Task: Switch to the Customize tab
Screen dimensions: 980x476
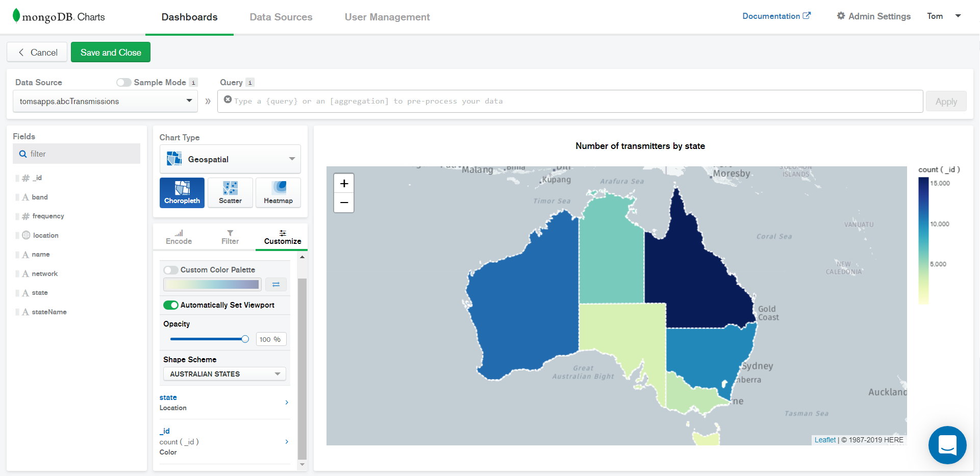Action: [x=282, y=237]
